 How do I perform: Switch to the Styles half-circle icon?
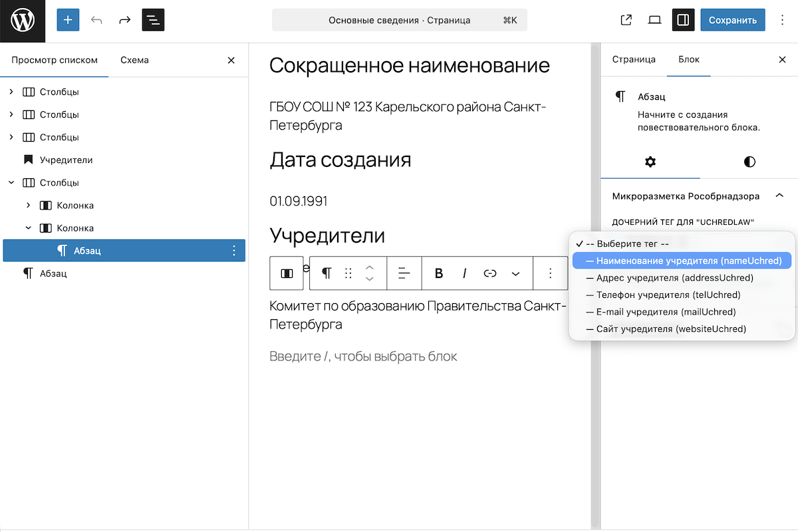(749, 162)
